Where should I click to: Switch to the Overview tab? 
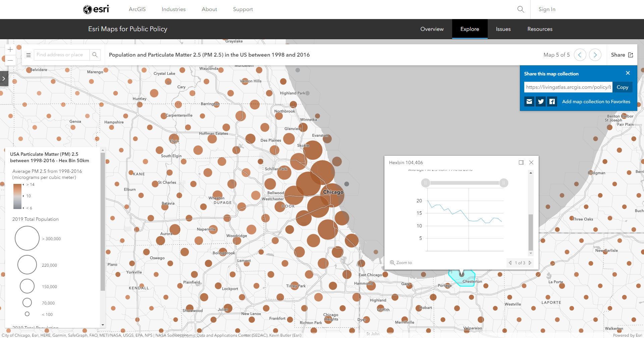tap(432, 29)
